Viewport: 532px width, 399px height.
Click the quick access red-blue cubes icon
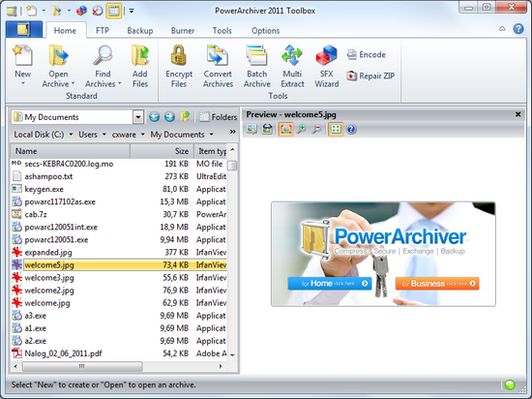tap(81, 11)
